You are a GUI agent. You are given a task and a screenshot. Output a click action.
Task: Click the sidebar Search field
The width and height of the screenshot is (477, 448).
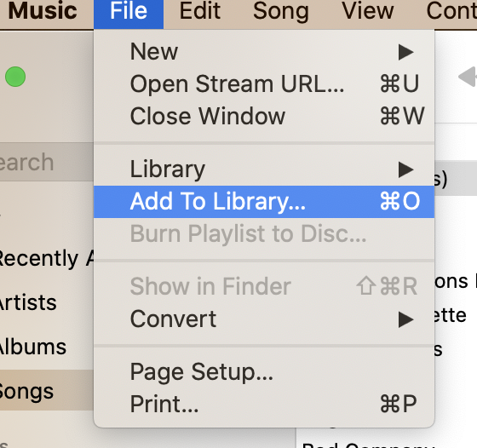tap(47, 162)
